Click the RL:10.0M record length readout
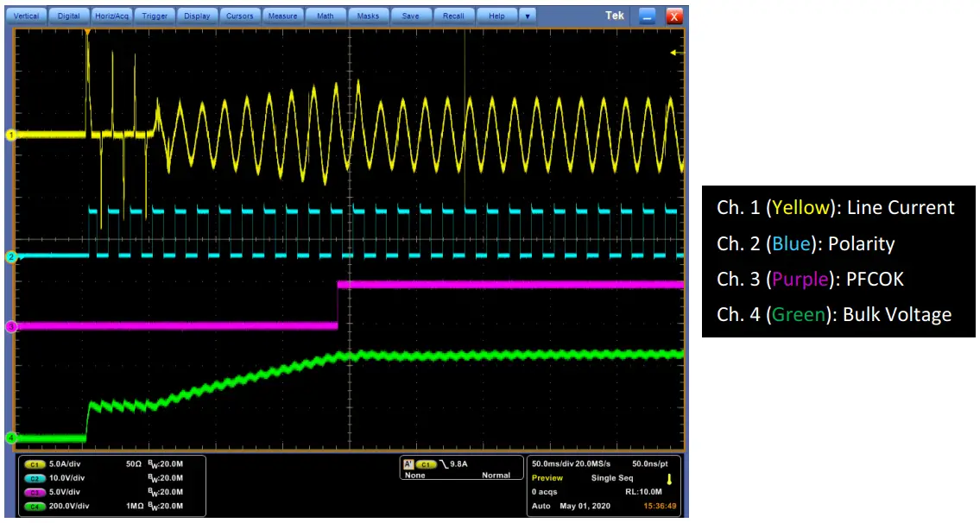Viewport: 980px width, 523px height. [644, 491]
